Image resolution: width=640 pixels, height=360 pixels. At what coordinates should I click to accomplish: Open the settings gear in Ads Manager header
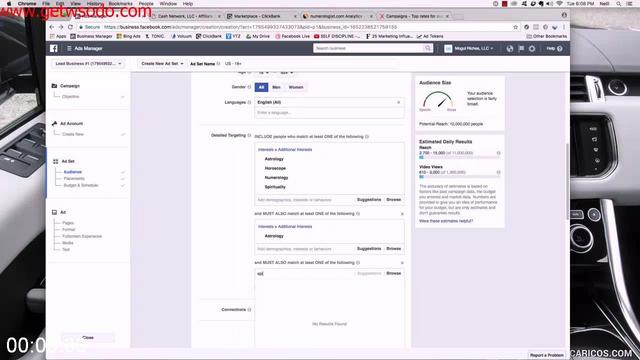532,48
